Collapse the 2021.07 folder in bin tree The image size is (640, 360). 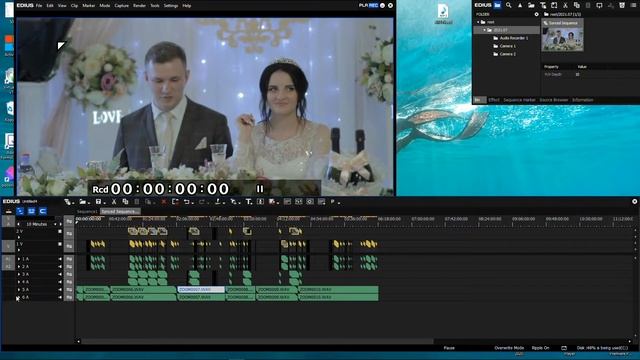pyautogui.click(x=484, y=30)
